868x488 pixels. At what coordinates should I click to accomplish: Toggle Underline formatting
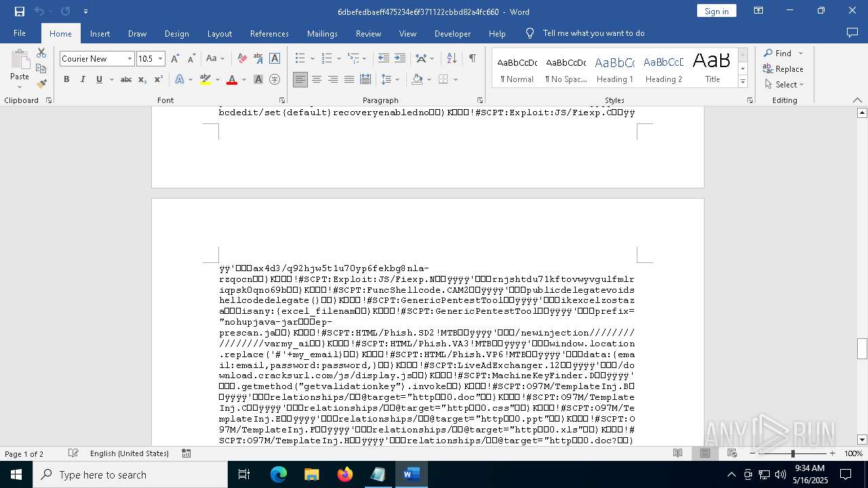99,79
